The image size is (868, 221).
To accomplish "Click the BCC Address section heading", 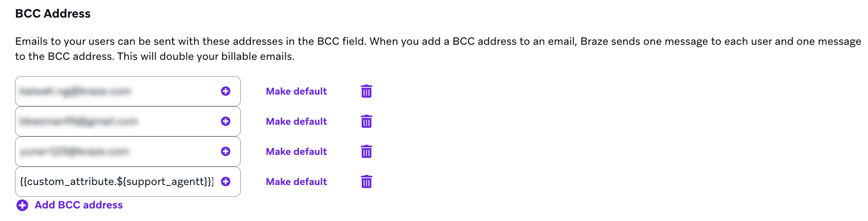I will tap(53, 14).
